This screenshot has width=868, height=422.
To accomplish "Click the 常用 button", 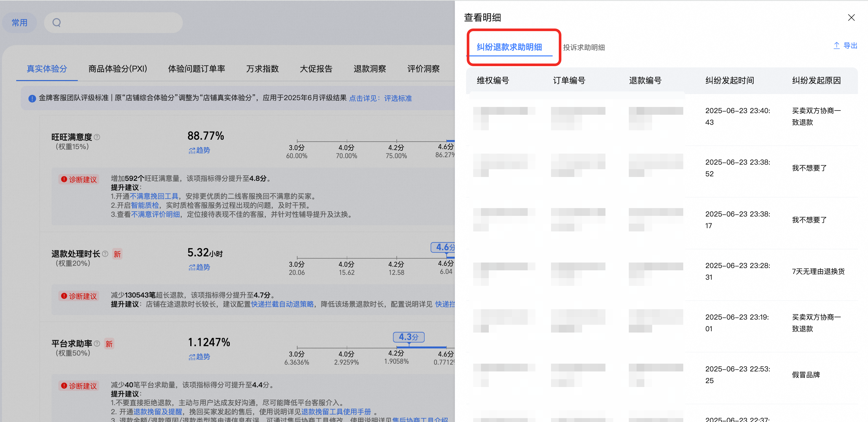I will pyautogui.click(x=19, y=23).
